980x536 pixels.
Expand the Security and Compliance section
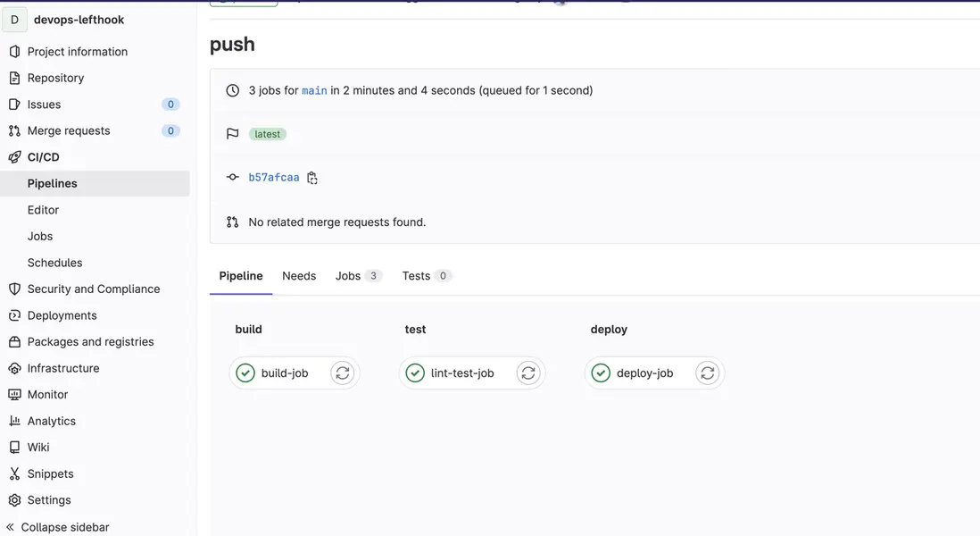(x=93, y=289)
